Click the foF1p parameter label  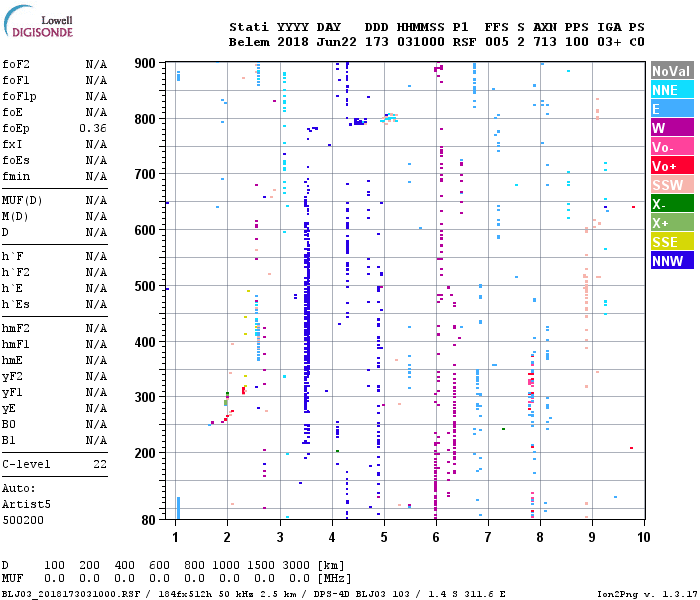pyautogui.click(x=19, y=96)
